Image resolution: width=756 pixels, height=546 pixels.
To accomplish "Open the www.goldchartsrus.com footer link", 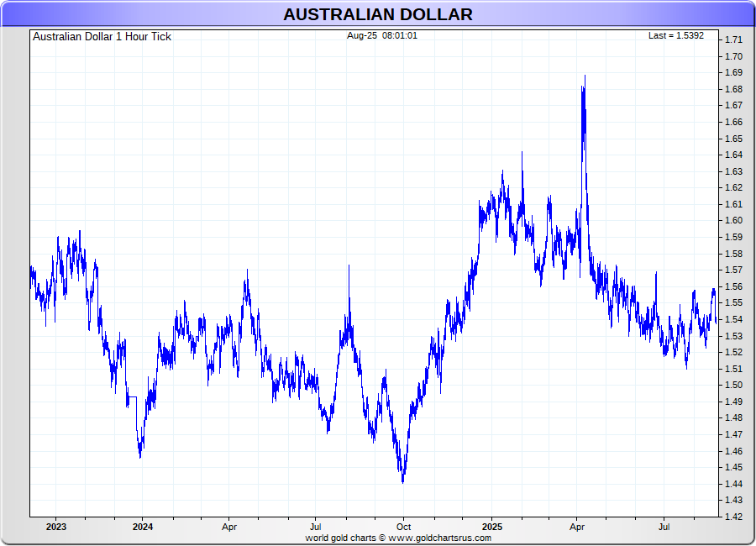I will 440,538.
